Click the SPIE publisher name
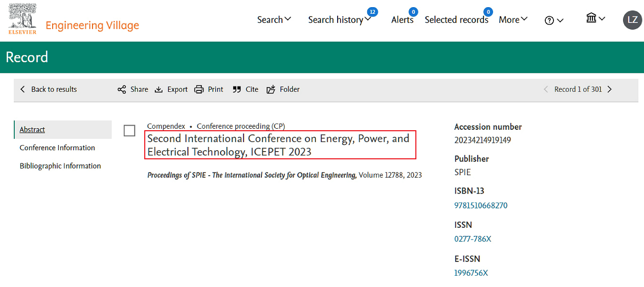 coord(462,172)
